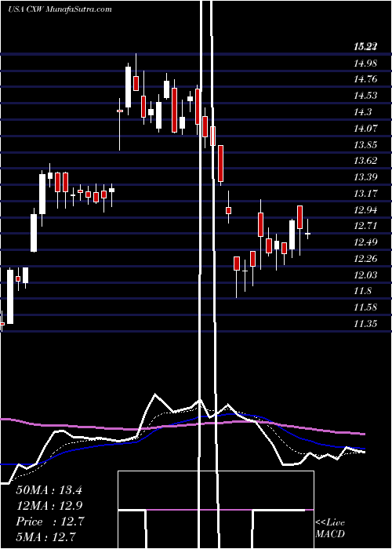
Task: Click the 14.3 price axis label
Action: click(362, 111)
